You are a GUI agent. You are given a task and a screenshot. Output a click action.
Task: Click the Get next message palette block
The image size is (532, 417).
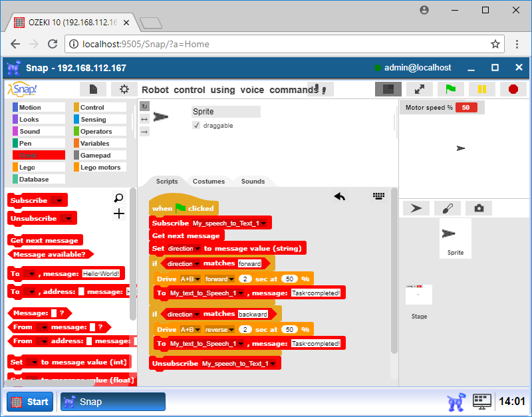(x=45, y=241)
